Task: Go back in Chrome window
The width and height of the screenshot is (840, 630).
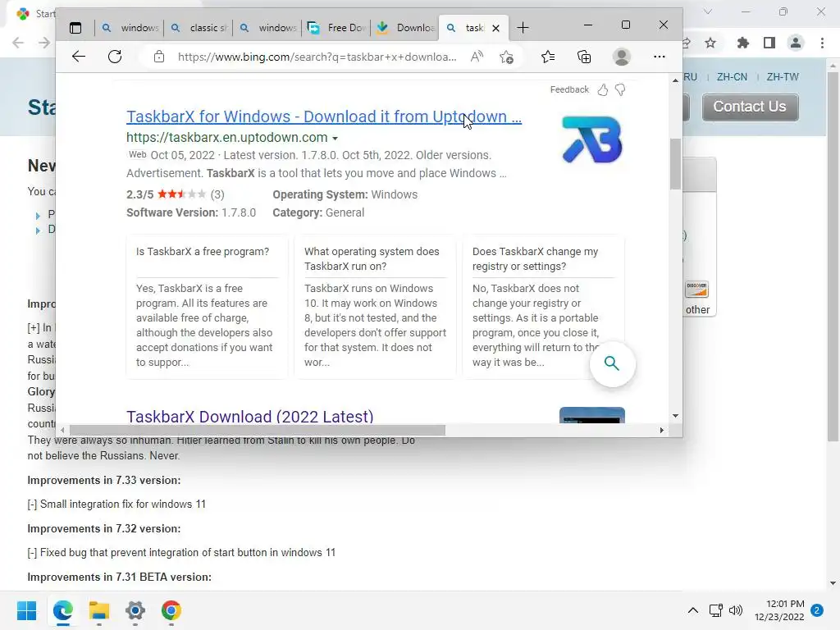Action: 18,43
